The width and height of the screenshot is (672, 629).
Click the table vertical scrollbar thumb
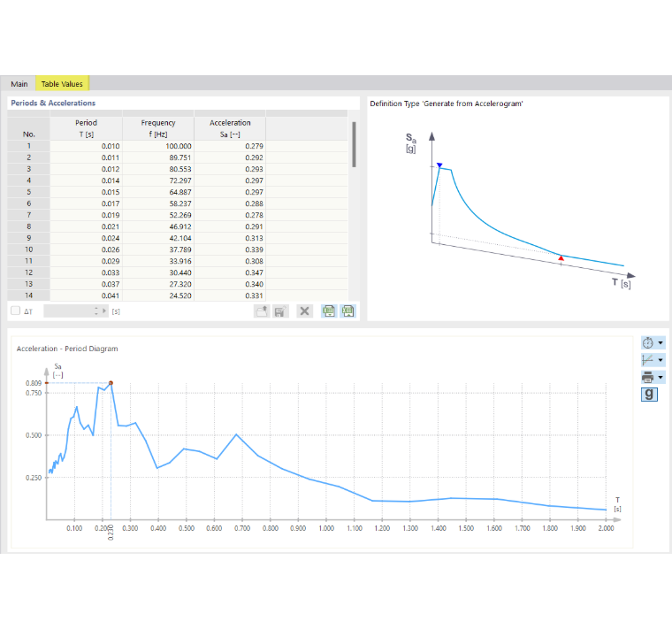[354, 144]
